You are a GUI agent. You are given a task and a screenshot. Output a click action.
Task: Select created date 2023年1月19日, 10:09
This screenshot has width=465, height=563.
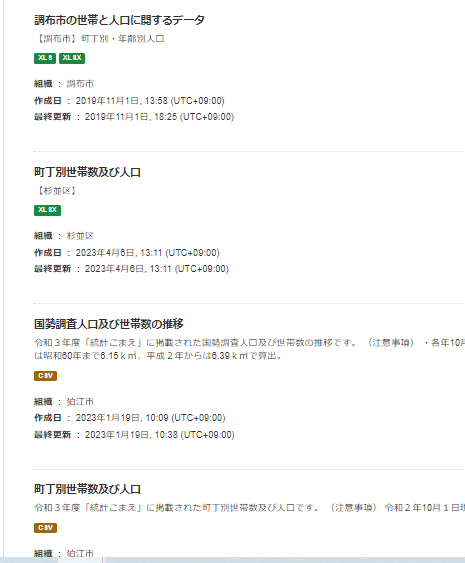coord(150,418)
